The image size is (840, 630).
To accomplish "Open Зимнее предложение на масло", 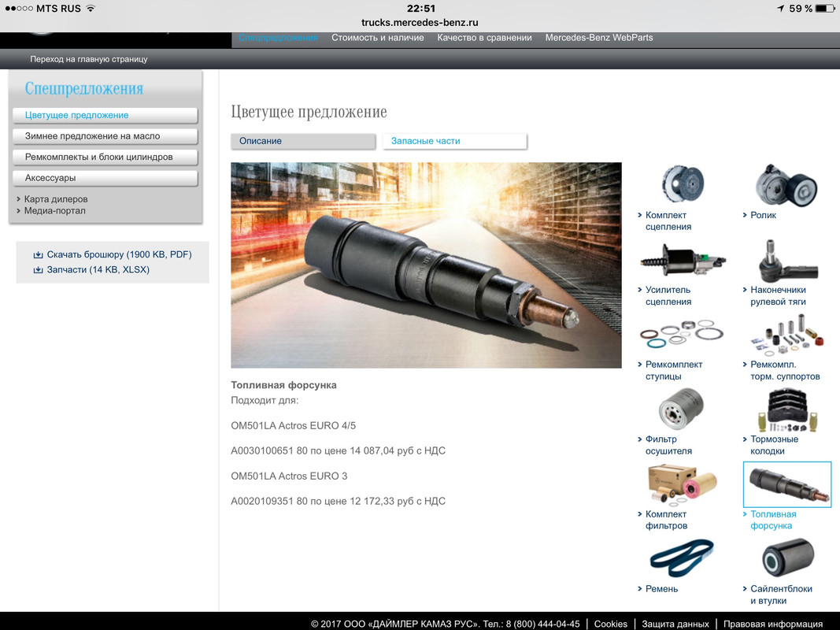I will coord(105,136).
